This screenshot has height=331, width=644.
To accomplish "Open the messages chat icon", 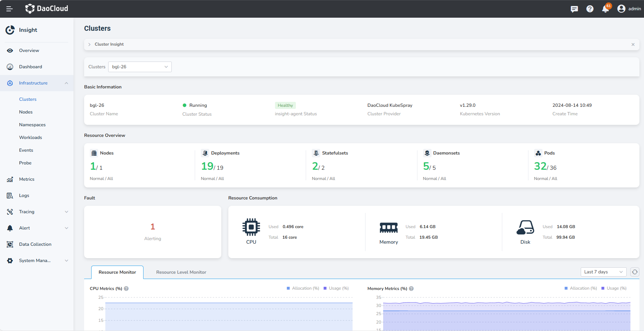I will pos(574,9).
